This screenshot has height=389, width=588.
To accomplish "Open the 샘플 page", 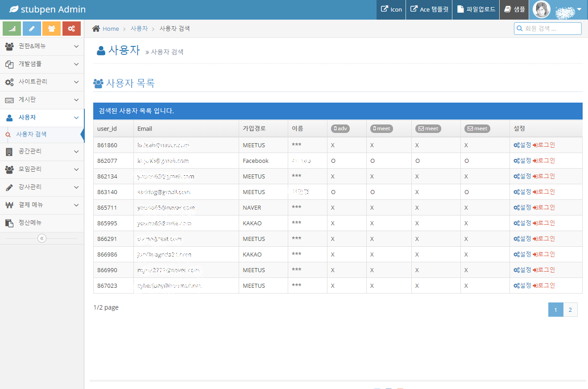I will 514,9.
